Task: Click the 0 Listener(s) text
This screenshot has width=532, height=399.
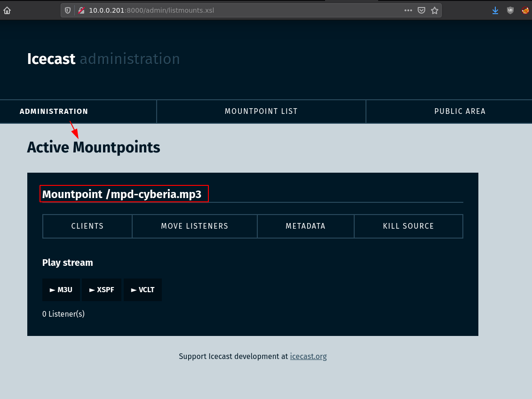Action: tap(64, 314)
